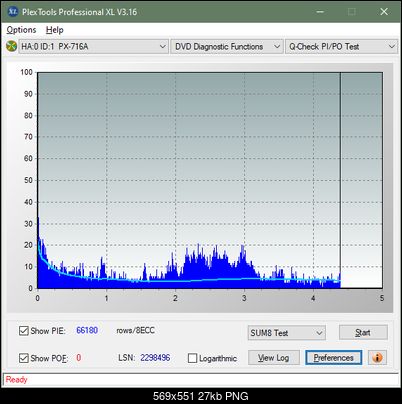This screenshot has width=402, height=404.
Task: Open the Q-Check PI/PO Test dropdown
Action: pyautogui.click(x=341, y=47)
